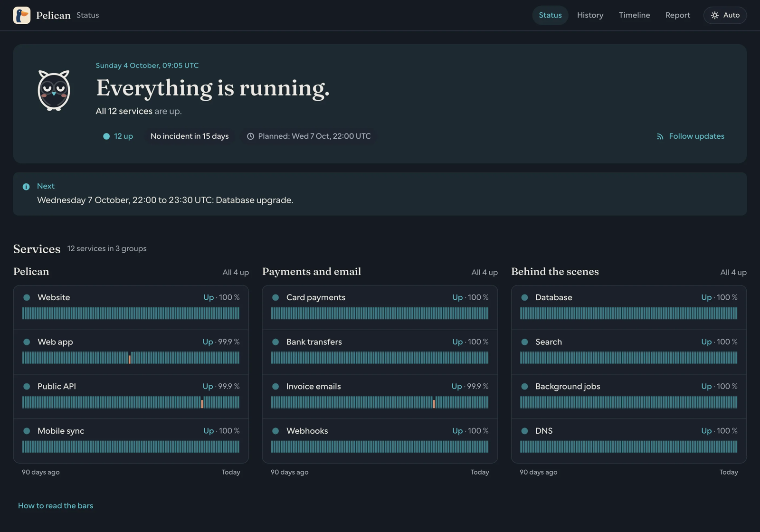Viewport: 760px width, 532px height.
Task: Select the Mobile sync service row name
Action: click(x=61, y=431)
